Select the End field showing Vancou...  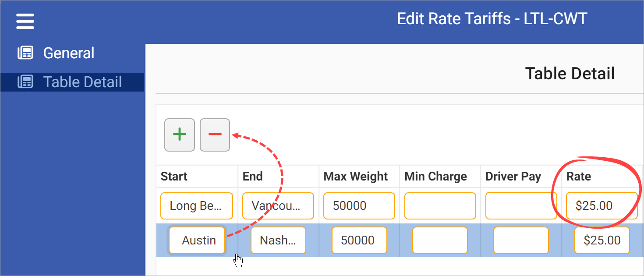click(278, 205)
